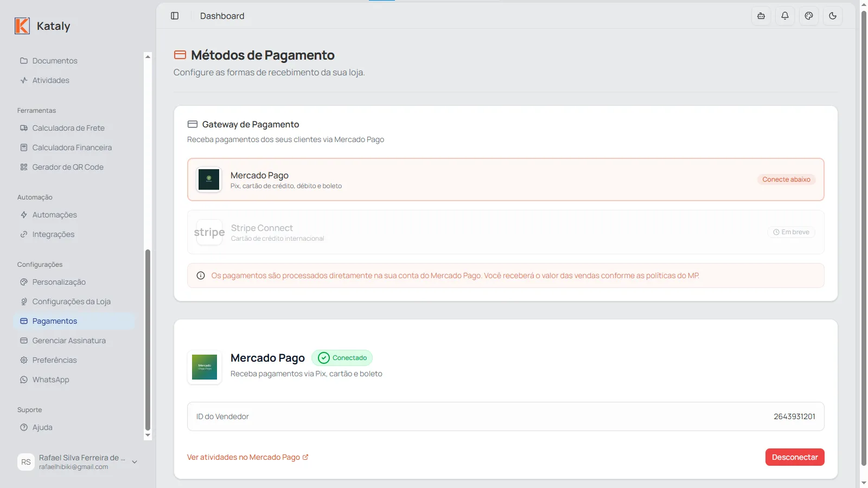Open the Ver atividades no Mercado Pago link
The image size is (868, 488).
(x=248, y=457)
